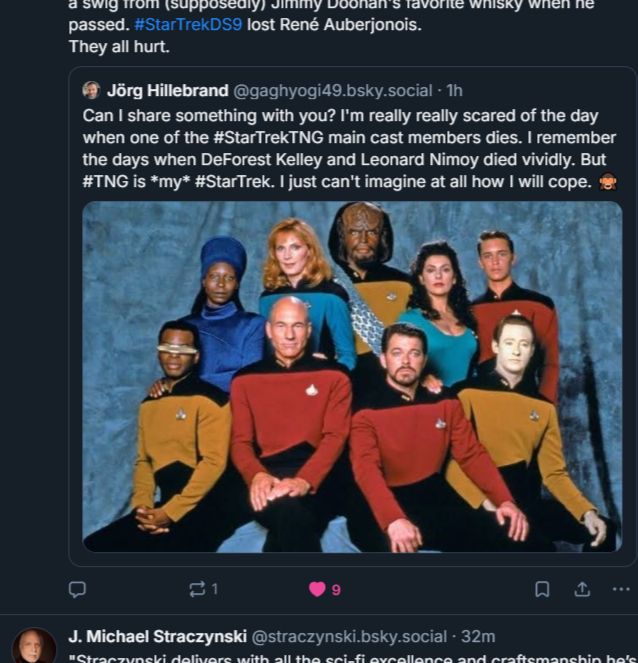Visit the @gaghyogi49.bsky.social handle

pos(333,91)
